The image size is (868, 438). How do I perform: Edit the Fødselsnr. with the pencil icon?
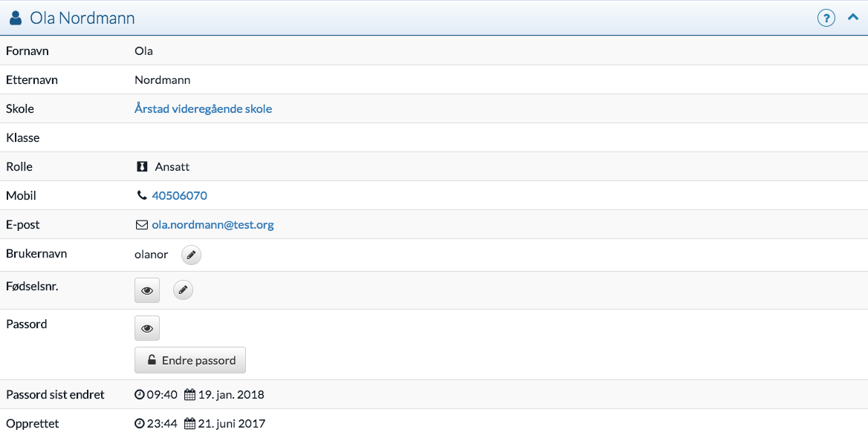click(183, 290)
